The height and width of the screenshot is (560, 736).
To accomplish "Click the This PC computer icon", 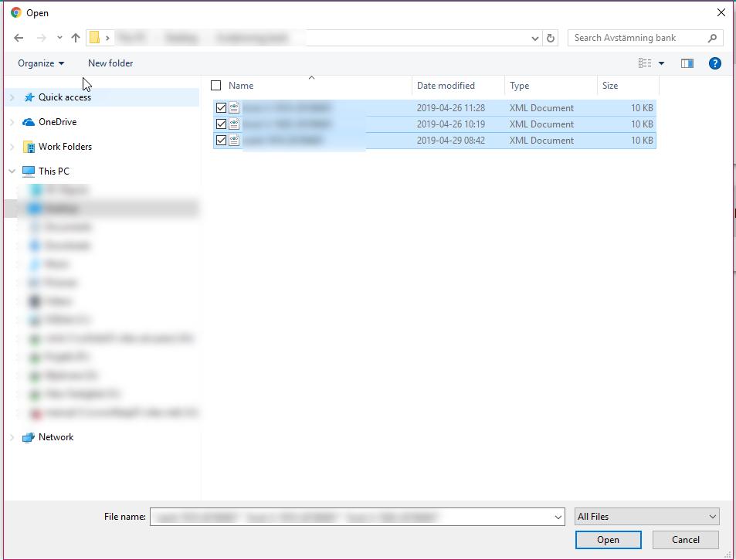I will [28, 171].
